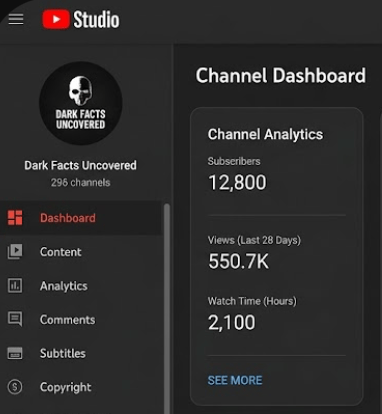Viewport: 382px width, 414px height.
Task: Click the Dashboard grid icon
Action: tap(15, 218)
